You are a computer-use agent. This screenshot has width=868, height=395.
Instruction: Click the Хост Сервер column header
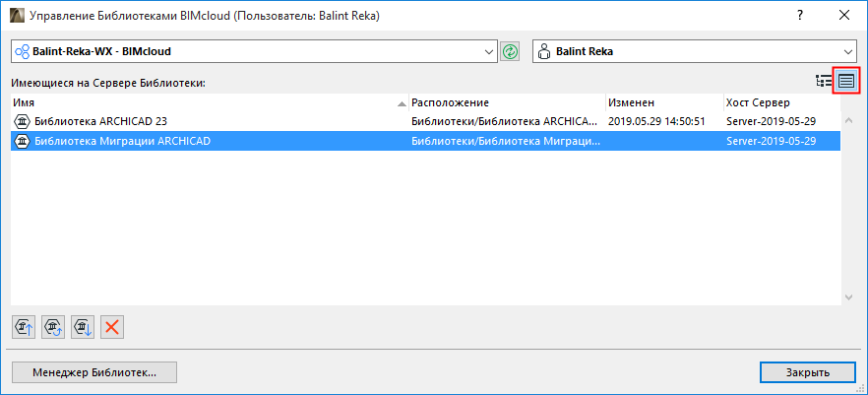click(x=777, y=102)
